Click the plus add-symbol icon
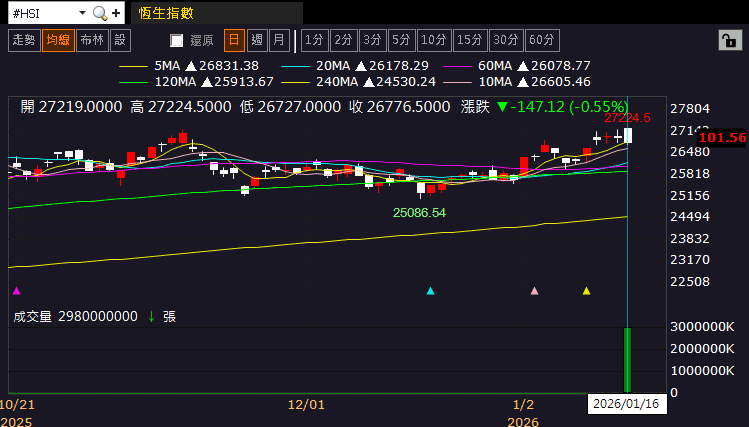The width and height of the screenshot is (749, 427). 116,13
